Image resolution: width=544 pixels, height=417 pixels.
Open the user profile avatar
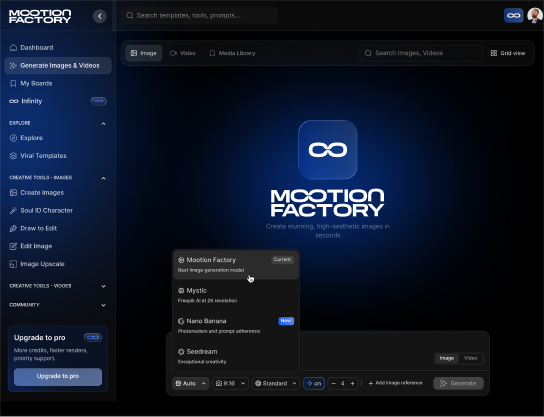coord(535,16)
